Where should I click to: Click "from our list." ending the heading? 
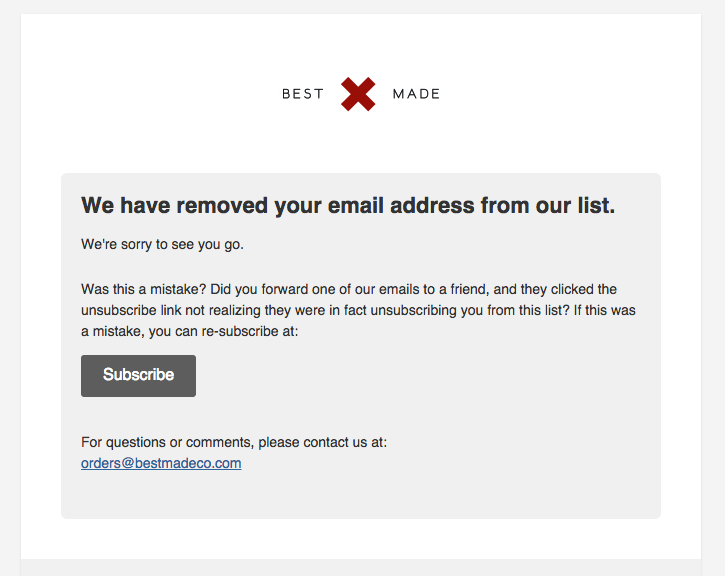[x=548, y=205]
